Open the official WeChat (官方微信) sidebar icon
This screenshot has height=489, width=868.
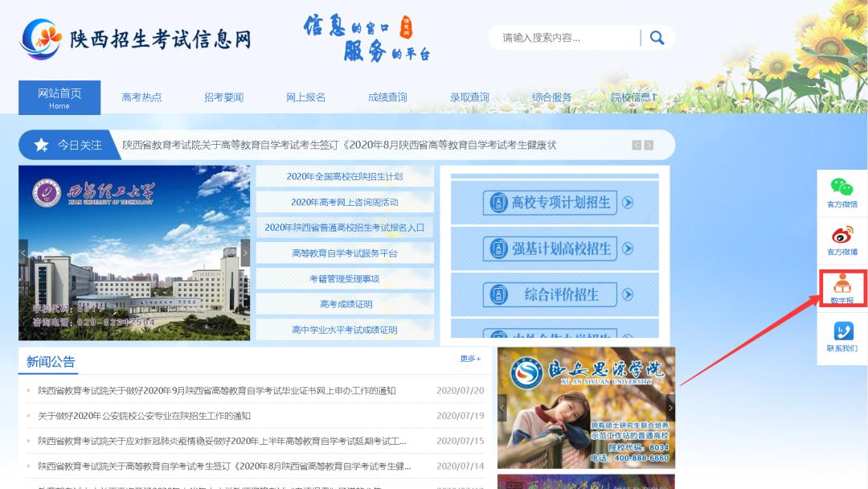(x=842, y=193)
